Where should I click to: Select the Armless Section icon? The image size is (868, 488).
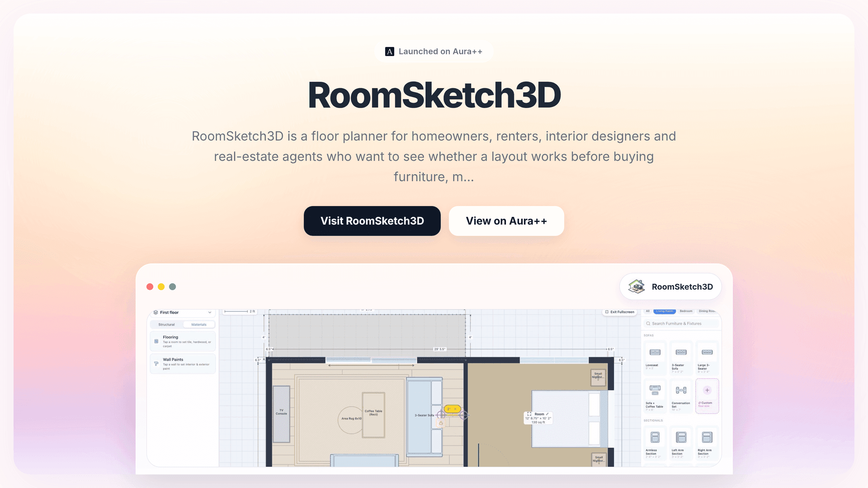tap(655, 437)
